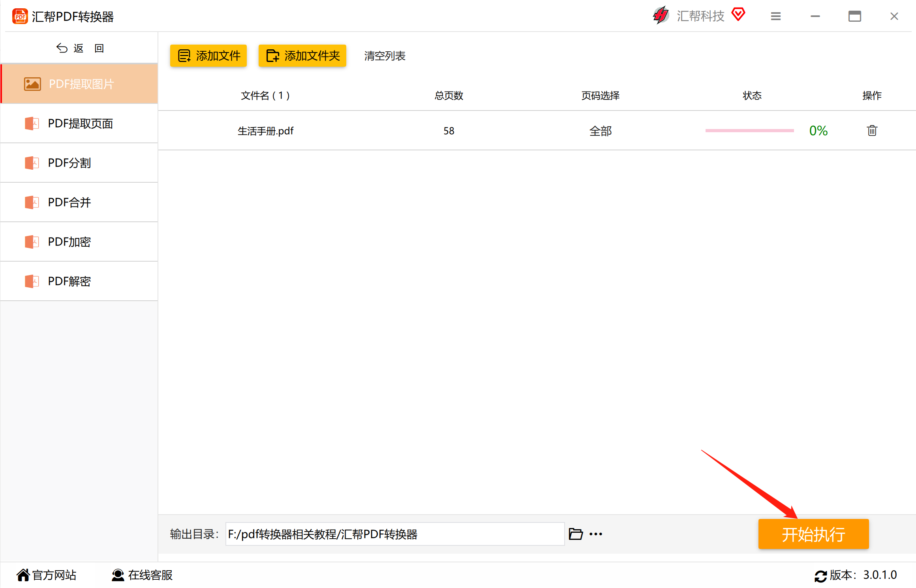Switch to PDF合并 function

pyautogui.click(x=79, y=202)
